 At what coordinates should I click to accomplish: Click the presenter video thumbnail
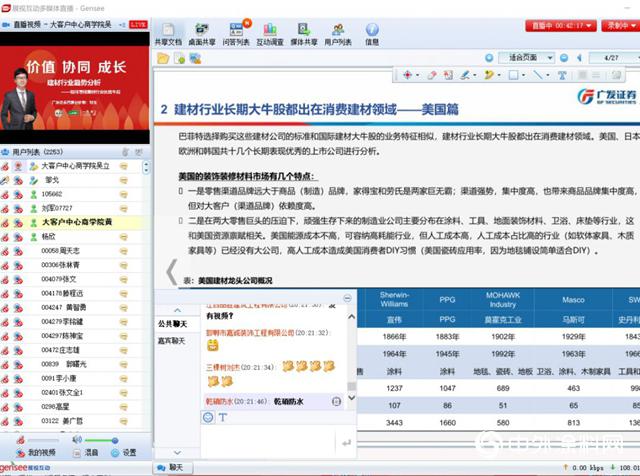point(75,88)
